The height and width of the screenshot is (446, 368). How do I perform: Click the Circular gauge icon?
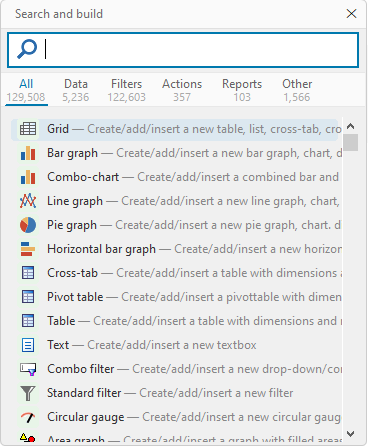pos(28,417)
